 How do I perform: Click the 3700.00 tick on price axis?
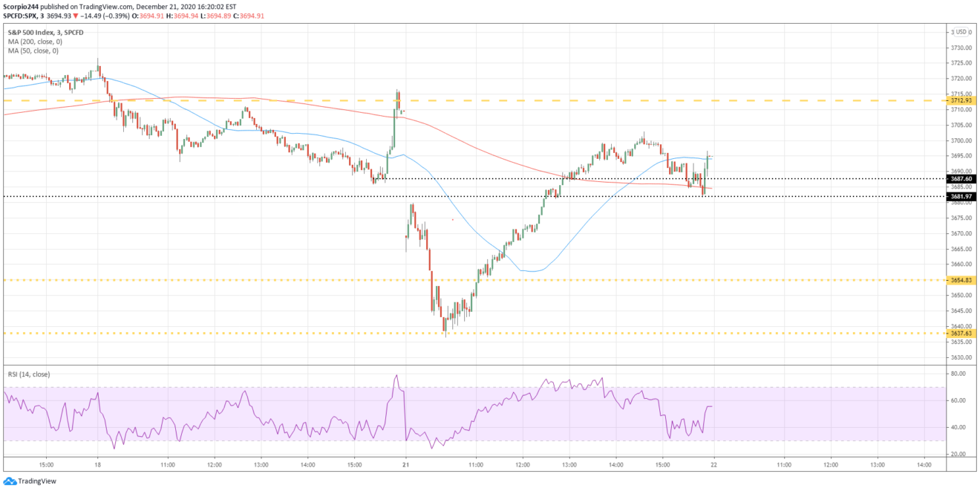pos(961,140)
